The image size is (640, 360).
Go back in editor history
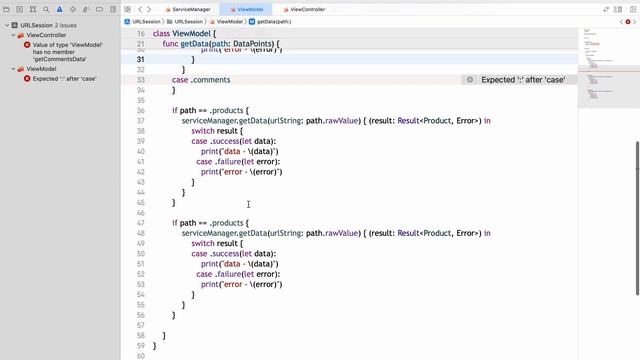tap(140, 9)
